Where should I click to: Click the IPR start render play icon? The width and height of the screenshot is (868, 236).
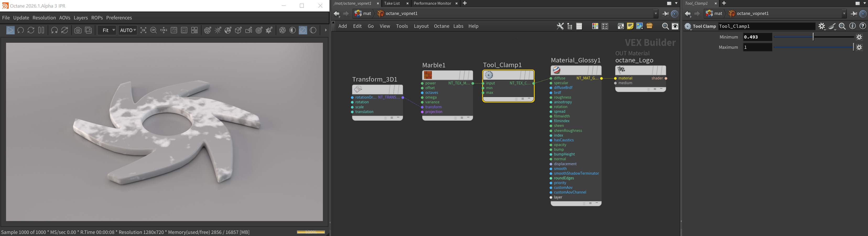click(x=10, y=30)
